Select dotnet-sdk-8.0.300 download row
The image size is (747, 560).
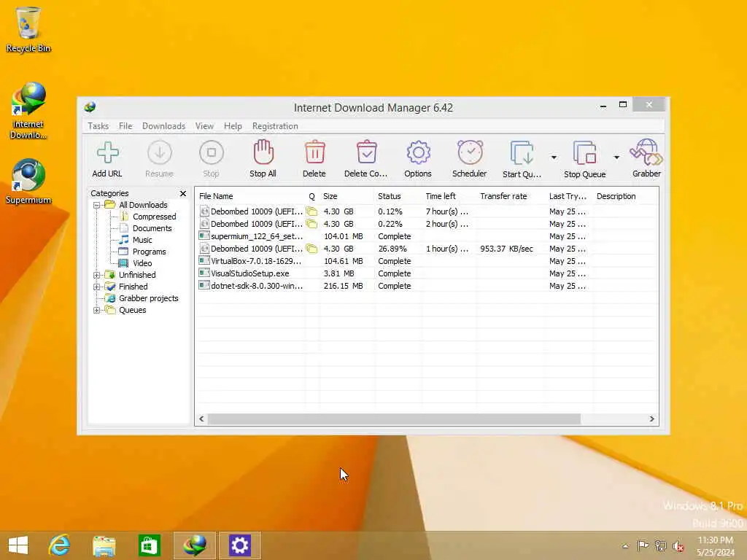coord(426,286)
